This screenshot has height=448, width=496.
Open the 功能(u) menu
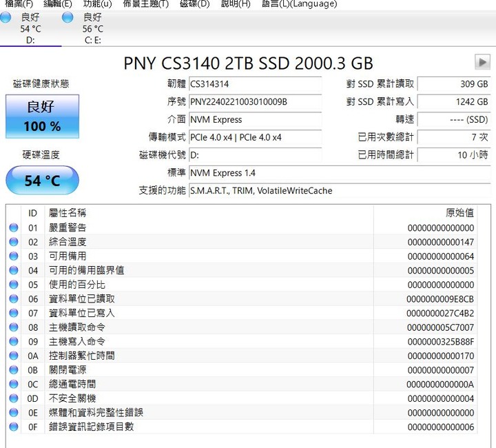(x=97, y=4)
